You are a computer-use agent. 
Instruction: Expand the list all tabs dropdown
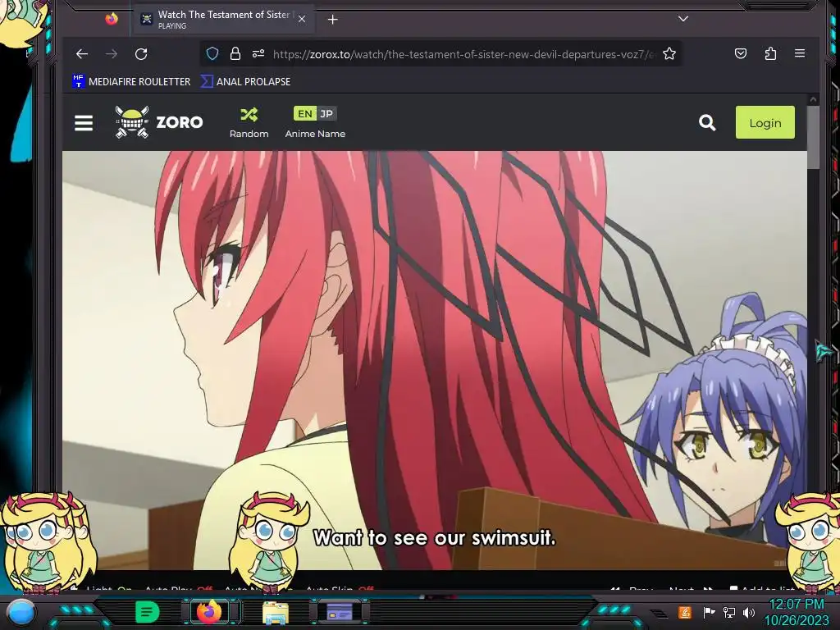(683, 19)
